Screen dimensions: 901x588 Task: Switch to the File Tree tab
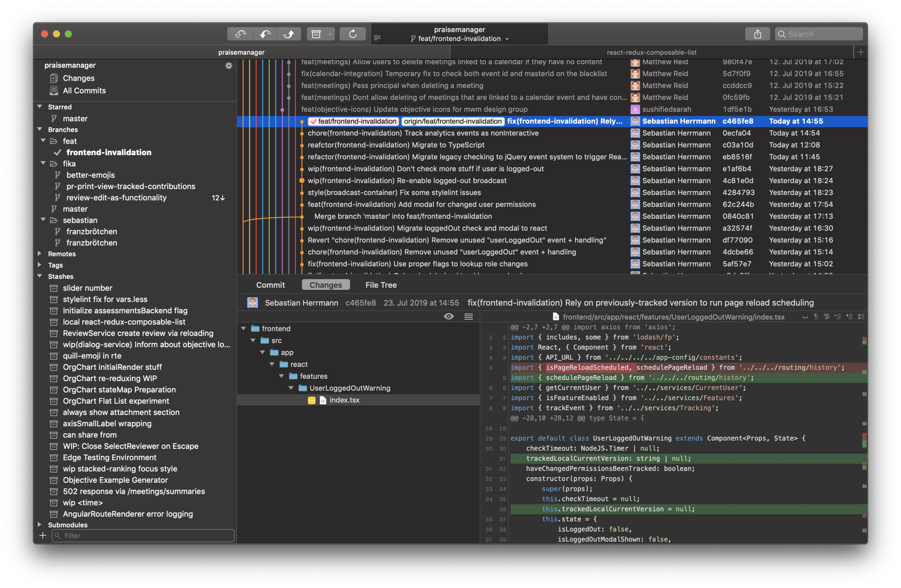[381, 285]
